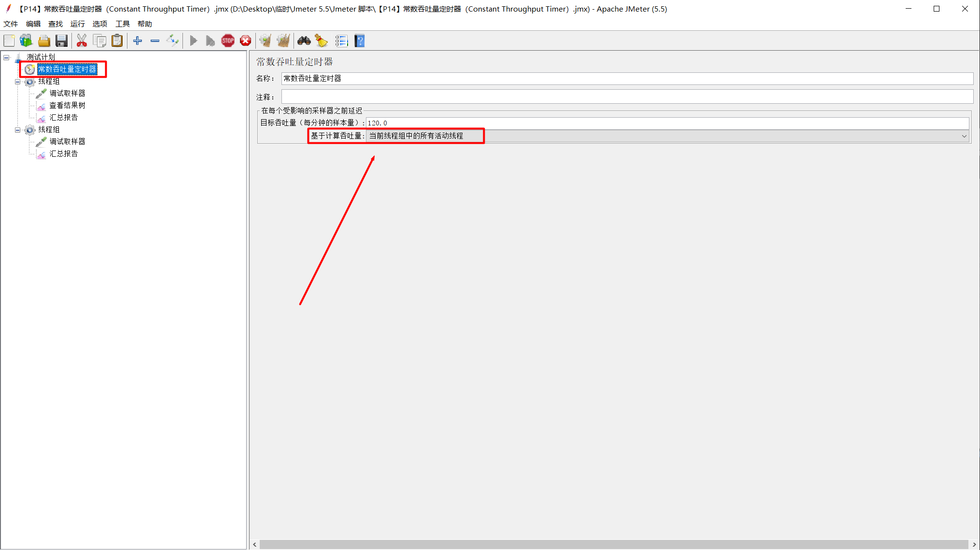The height and width of the screenshot is (550, 980).
Task: Click the binoculars Search icon
Action: click(x=304, y=41)
